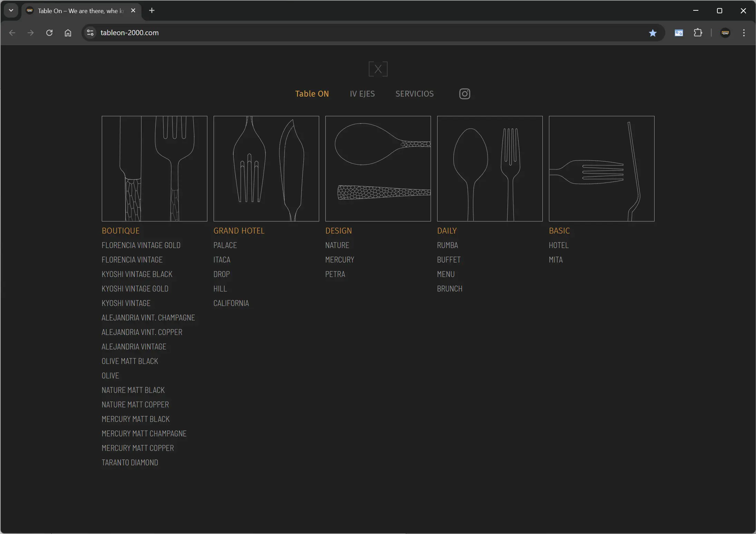The height and width of the screenshot is (534, 756).
Task: Reload the page
Action: coord(49,33)
